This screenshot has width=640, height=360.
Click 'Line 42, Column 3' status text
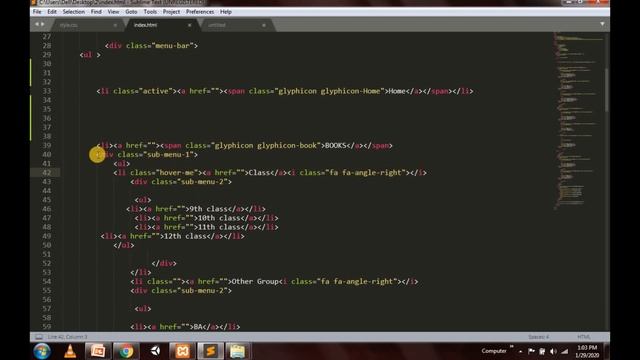click(67, 337)
